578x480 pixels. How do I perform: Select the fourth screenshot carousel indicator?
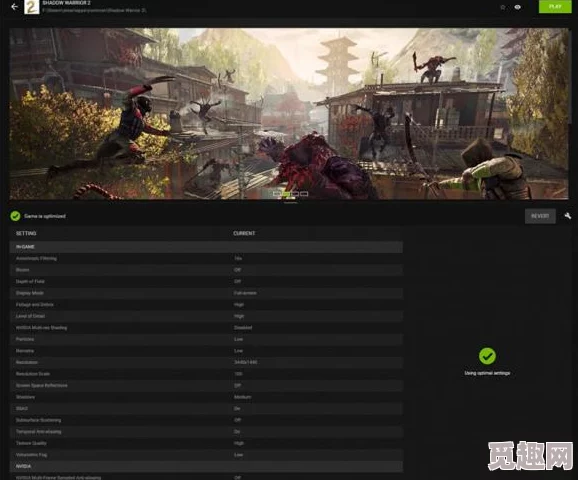[304, 194]
